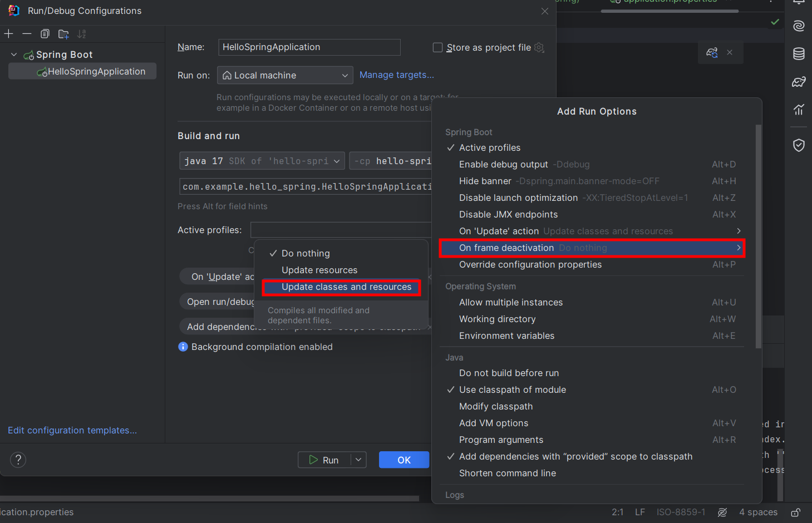
Task: Click the blue Background compilation info icon
Action: tap(183, 347)
